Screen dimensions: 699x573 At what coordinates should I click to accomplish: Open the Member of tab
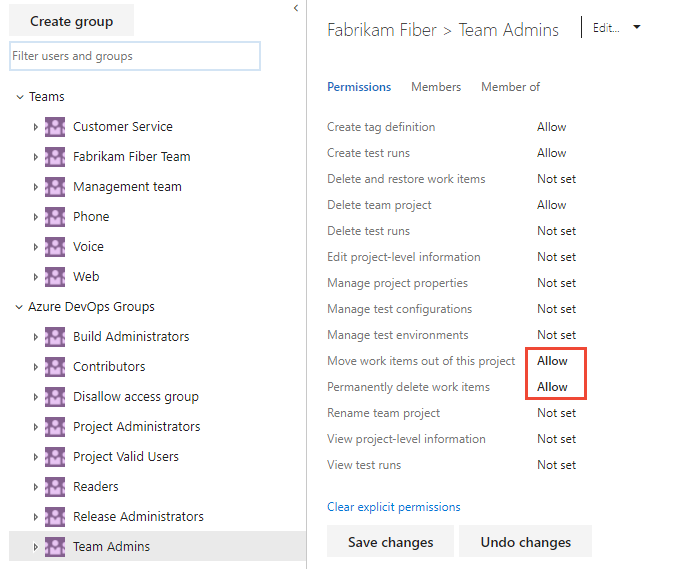coord(510,87)
